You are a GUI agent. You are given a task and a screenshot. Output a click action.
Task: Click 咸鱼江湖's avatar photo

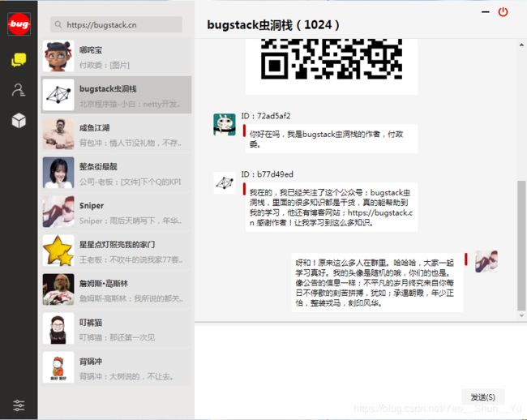click(58, 134)
